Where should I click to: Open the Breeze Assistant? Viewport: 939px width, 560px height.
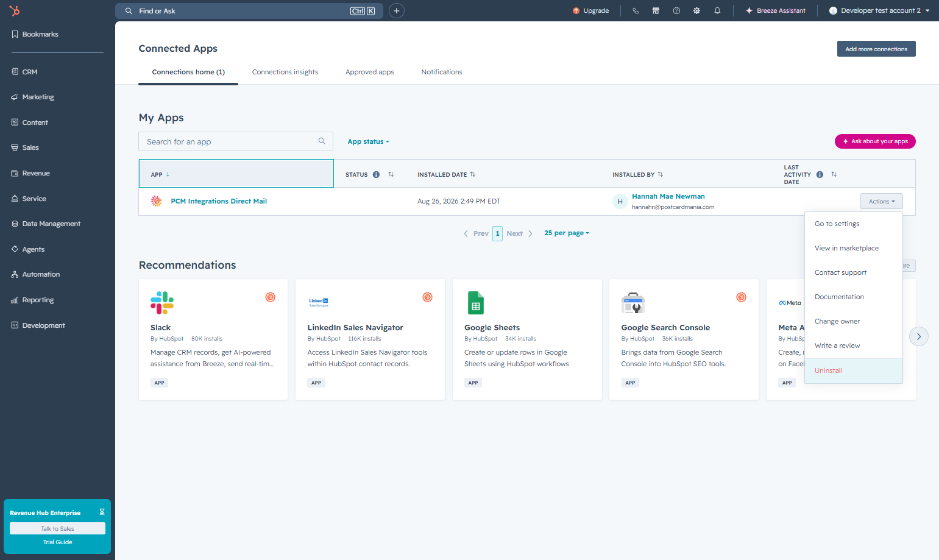[x=776, y=11]
